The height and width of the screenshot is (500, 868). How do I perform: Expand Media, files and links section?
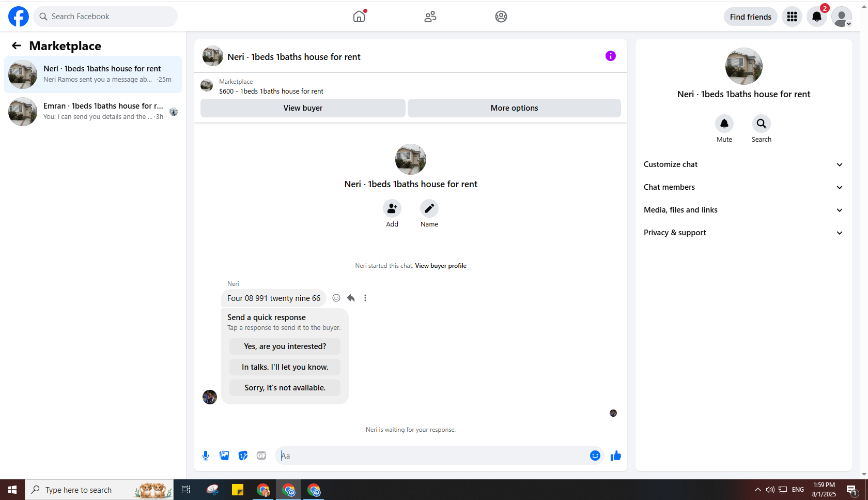coord(743,210)
